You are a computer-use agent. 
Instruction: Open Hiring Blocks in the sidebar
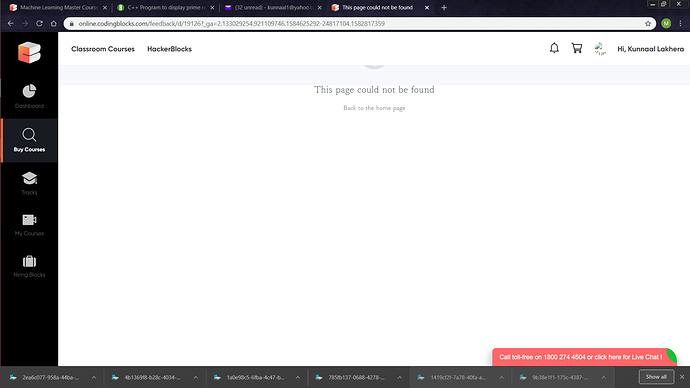click(29, 267)
